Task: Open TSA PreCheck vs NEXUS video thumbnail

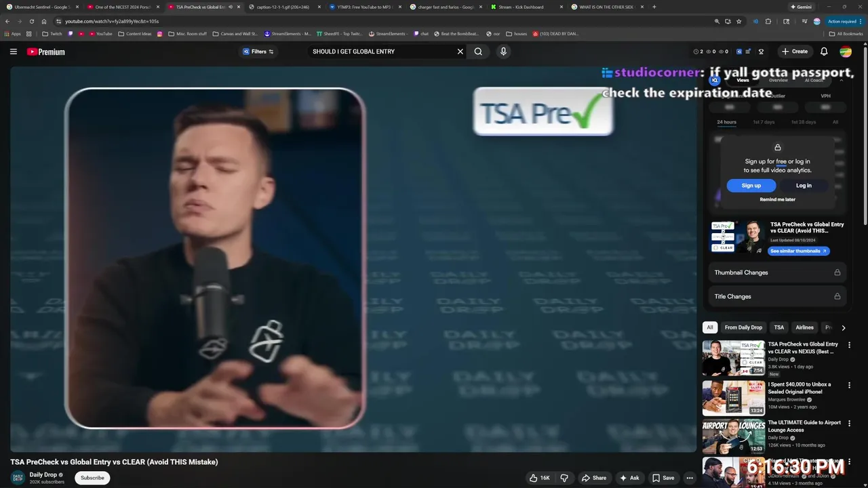Action: coord(733,358)
